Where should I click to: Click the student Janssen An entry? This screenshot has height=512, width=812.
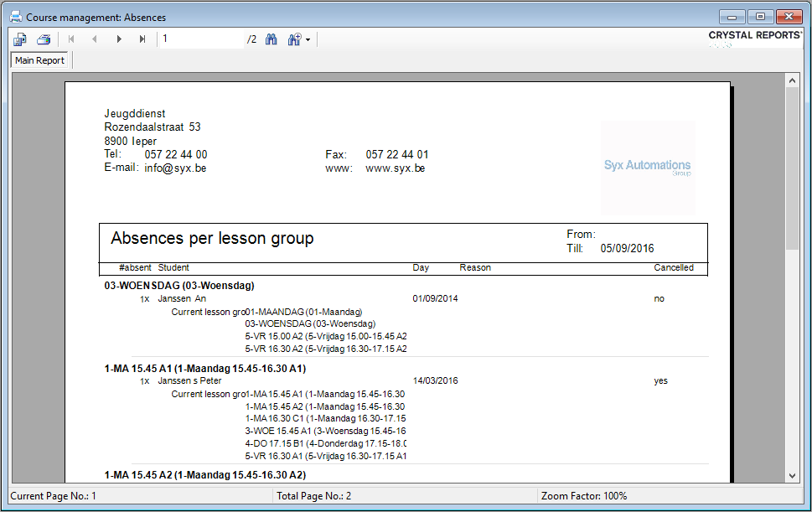point(182,298)
